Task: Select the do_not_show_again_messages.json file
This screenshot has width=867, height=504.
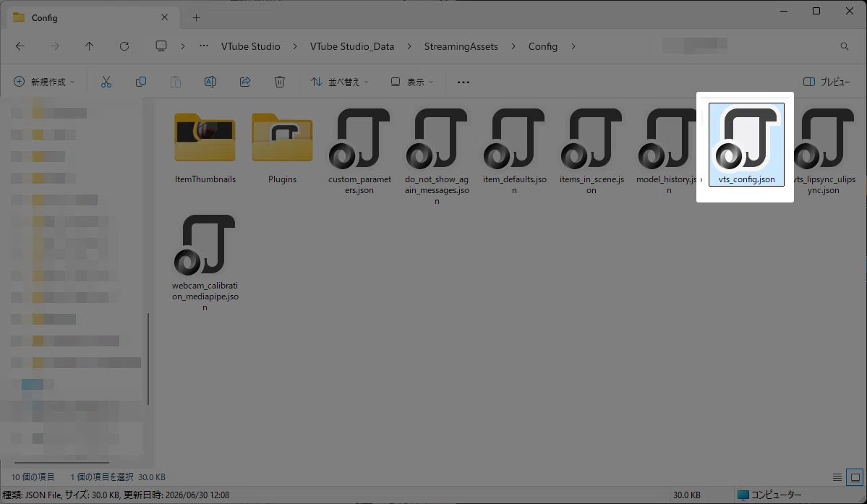Action: click(x=437, y=156)
